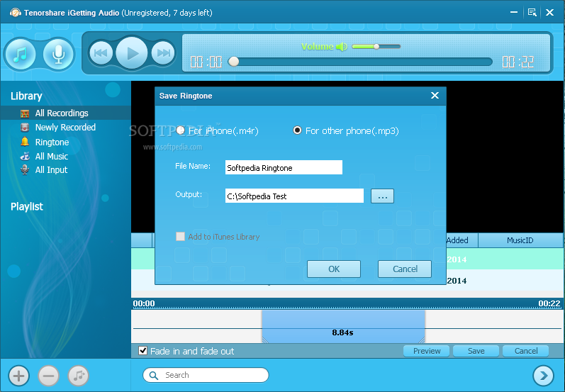Click the next arrow button at bottom right
The width and height of the screenshot is (565, 392).
tap(543, 376)
